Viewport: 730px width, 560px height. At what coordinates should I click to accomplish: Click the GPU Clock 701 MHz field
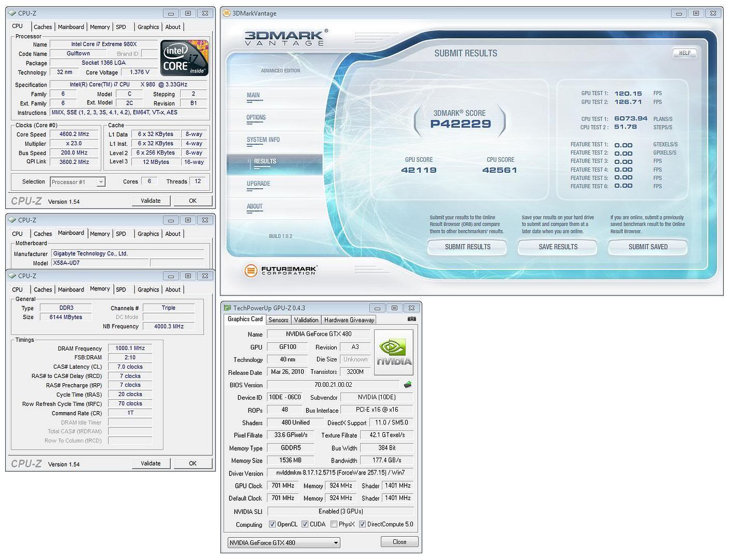coord(283,486)
